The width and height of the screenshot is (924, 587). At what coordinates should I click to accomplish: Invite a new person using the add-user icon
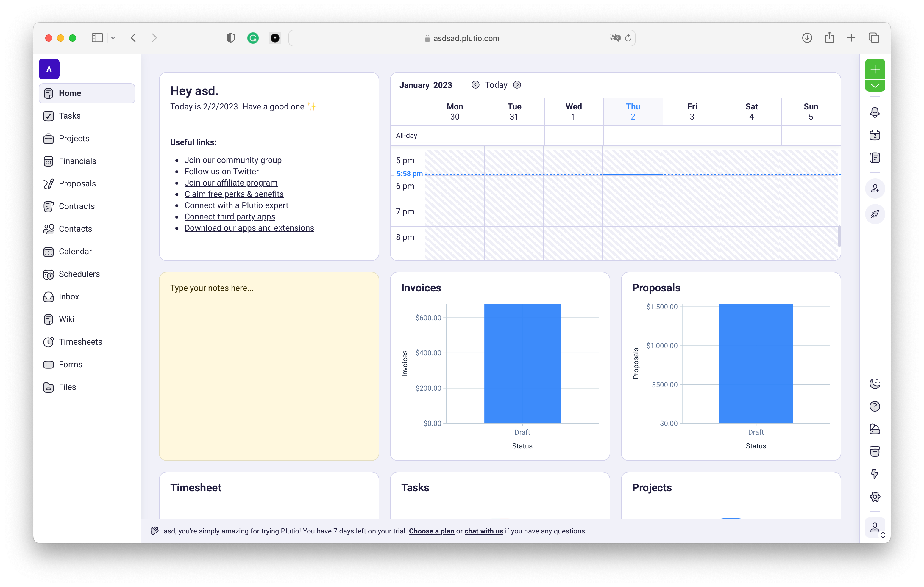click(x=875, y=188)
